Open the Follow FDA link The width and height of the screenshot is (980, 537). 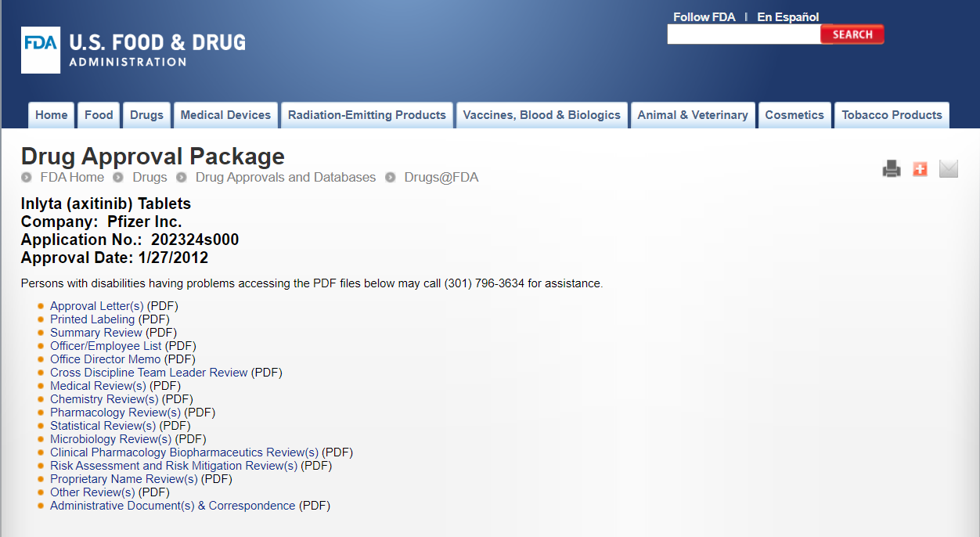(x=704, y=17)
